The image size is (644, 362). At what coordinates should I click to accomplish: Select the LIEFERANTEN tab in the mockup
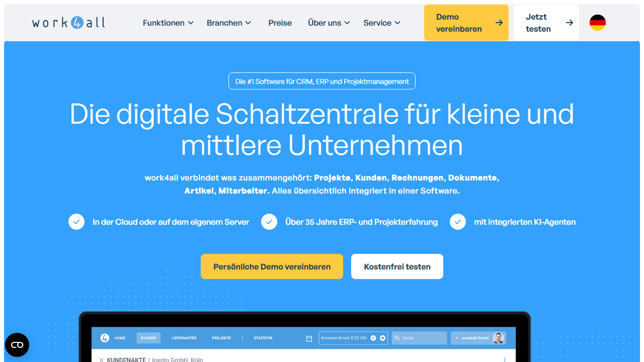[184, 338]
